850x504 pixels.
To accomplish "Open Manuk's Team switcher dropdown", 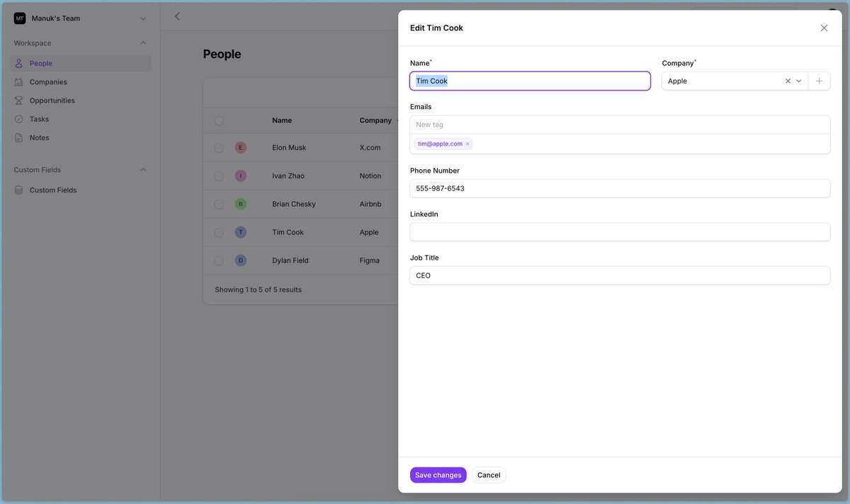I will point(143,18).
